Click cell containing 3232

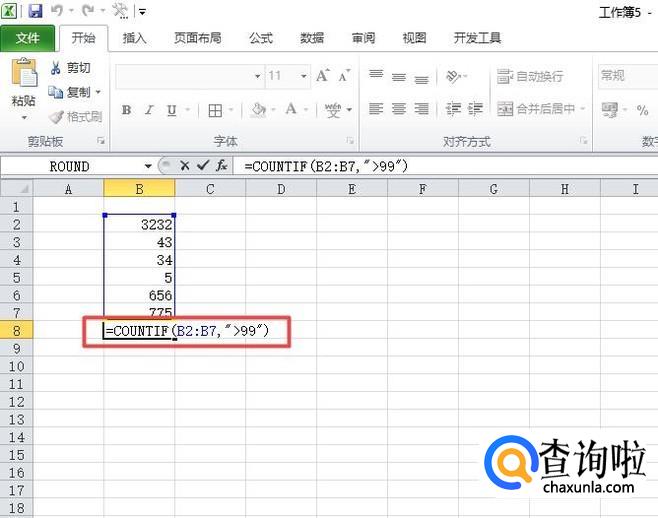click(x=139, y=225)
